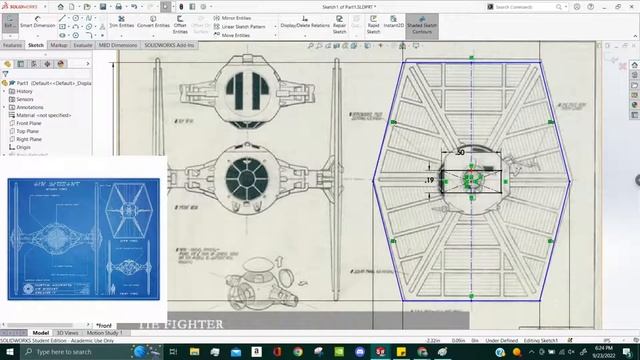
Task: Select the Slot sketch tool
Action: pos(62,36)
